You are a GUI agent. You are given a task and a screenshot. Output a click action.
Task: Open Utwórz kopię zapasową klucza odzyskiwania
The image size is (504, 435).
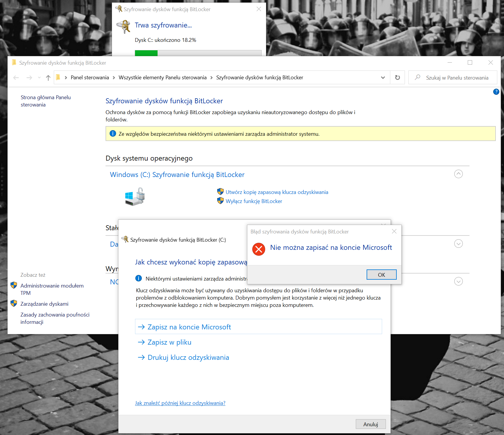click(x=277, y=192)
